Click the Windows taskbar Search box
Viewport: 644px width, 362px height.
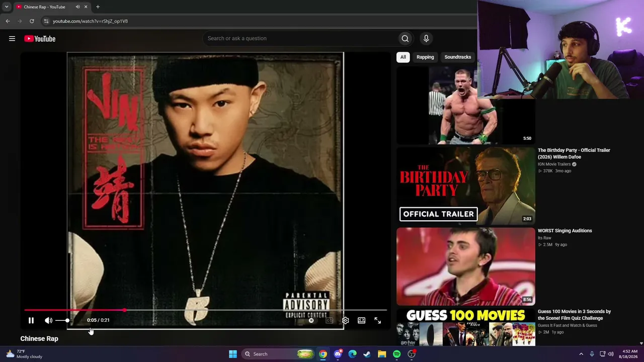click(279, 354)
